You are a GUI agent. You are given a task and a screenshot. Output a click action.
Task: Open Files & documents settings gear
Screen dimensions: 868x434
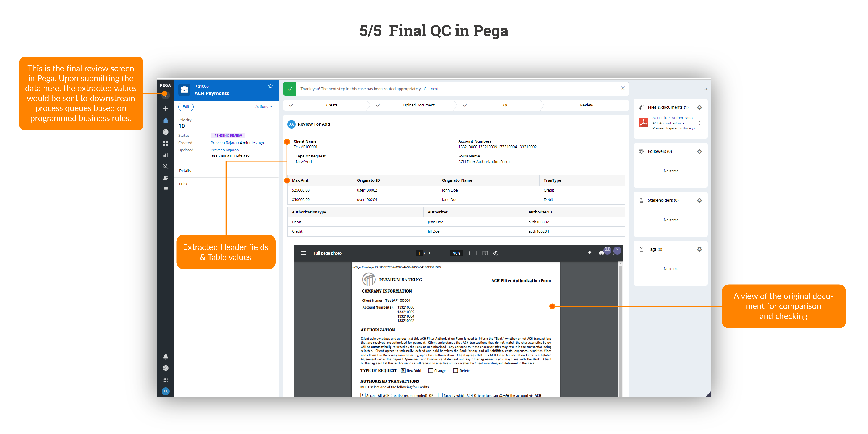[x=699, y=107]
